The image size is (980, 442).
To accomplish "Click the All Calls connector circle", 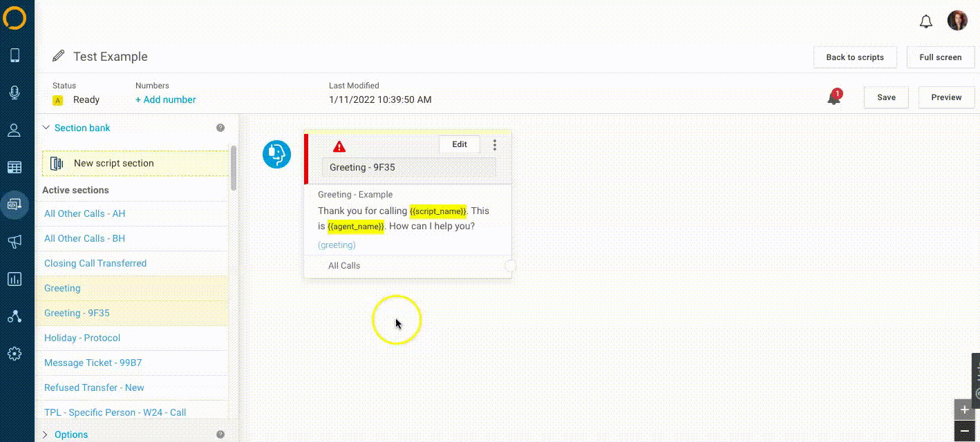I will click(x=511, y=266).
